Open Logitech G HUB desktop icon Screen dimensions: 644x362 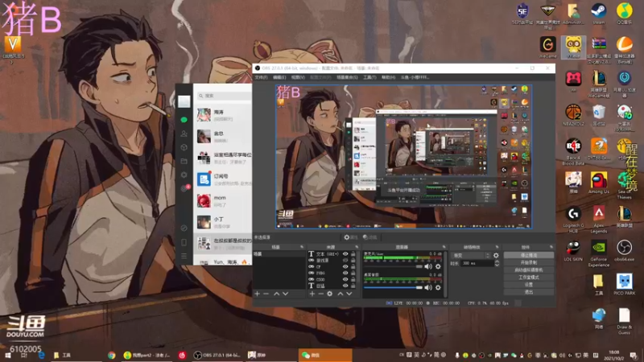click(x=573, y=219)
